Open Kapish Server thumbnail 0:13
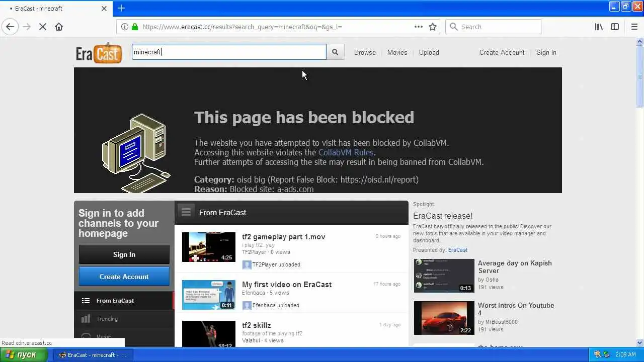The image size is (644, 362). point(444,276)
